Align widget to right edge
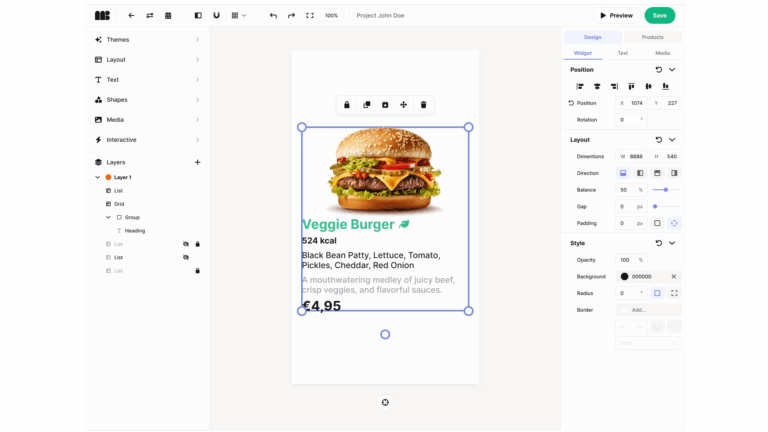 (614, 87)
